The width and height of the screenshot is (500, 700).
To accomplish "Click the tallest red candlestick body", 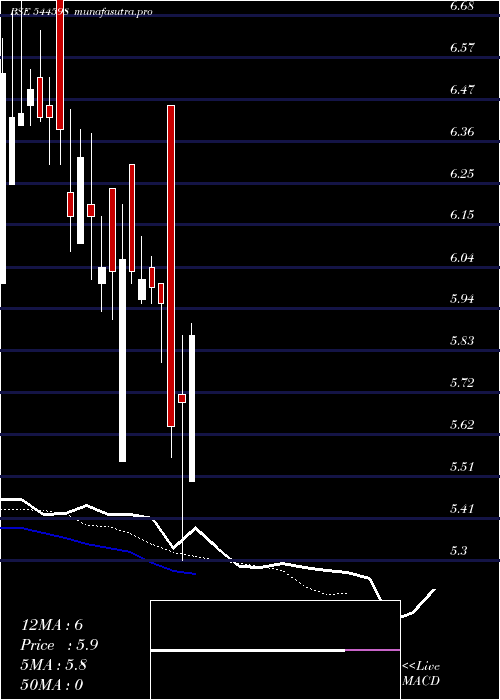I will (x=171, y=266).
